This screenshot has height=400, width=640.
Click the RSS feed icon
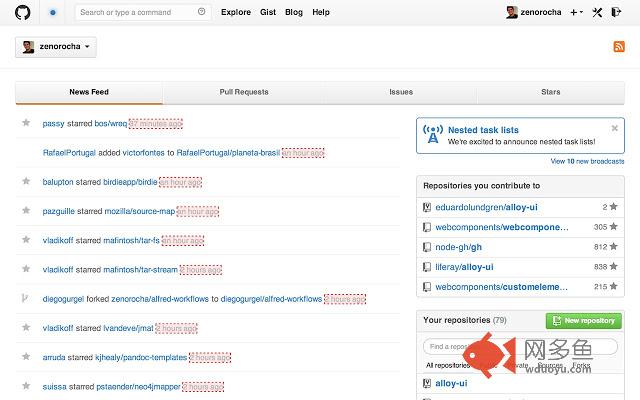pos(619,47)
